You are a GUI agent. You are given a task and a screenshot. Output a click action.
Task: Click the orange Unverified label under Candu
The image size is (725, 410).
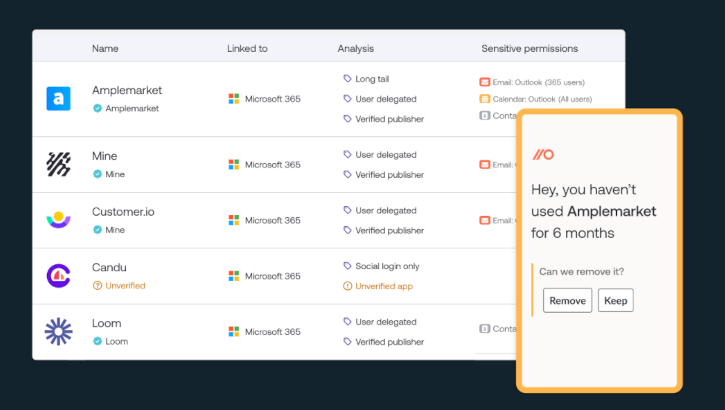tap(125, 286)
